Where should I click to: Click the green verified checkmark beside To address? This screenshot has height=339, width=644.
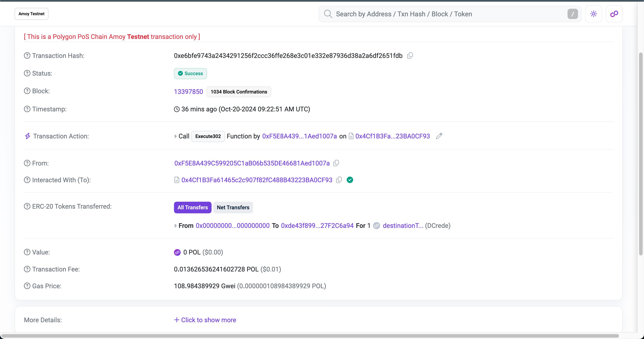(350, 180)
